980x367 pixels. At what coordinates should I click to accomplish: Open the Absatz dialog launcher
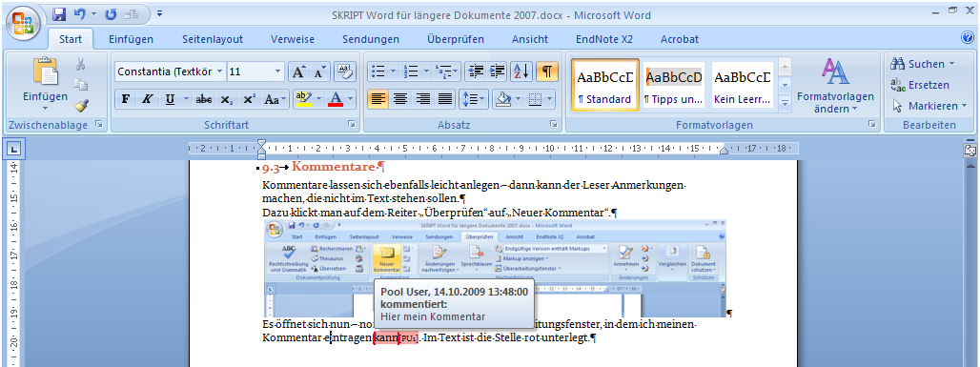[554, 125]
